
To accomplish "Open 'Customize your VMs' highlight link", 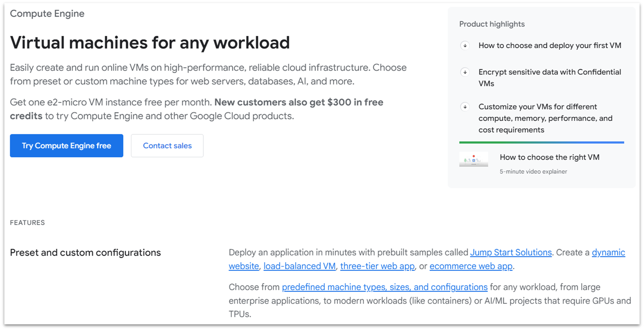I will [545, 118].
